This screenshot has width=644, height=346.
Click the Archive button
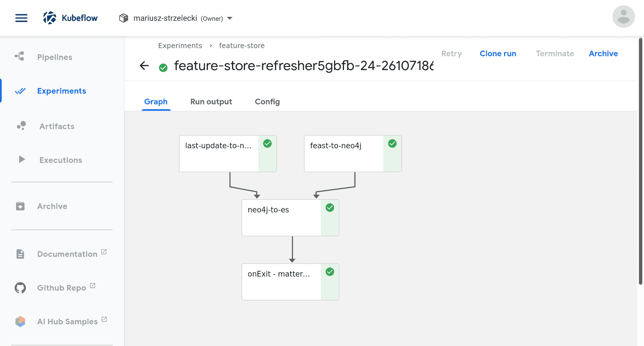(603, 54)
